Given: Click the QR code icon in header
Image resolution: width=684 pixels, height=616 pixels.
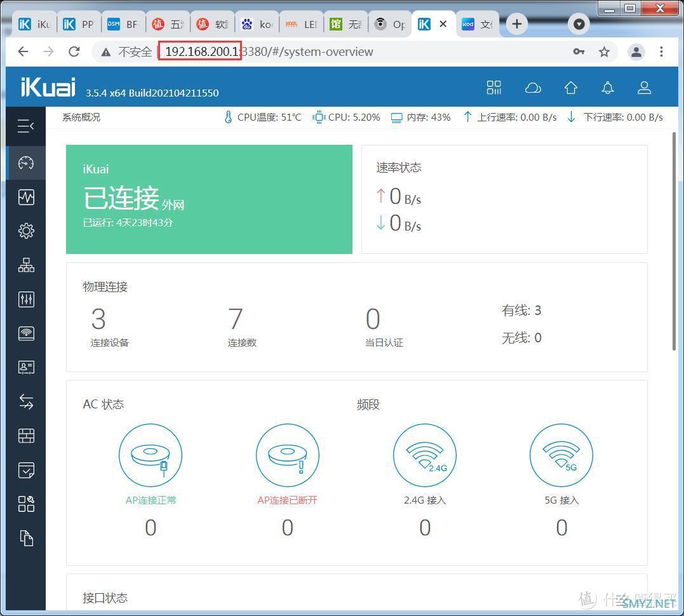Looking at the screenshot, I should coord(494,88).
